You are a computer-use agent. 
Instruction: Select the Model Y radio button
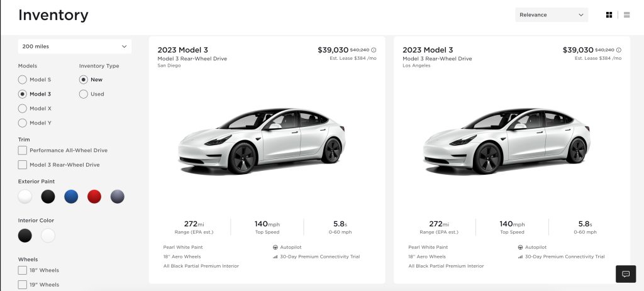click(23, 123)
